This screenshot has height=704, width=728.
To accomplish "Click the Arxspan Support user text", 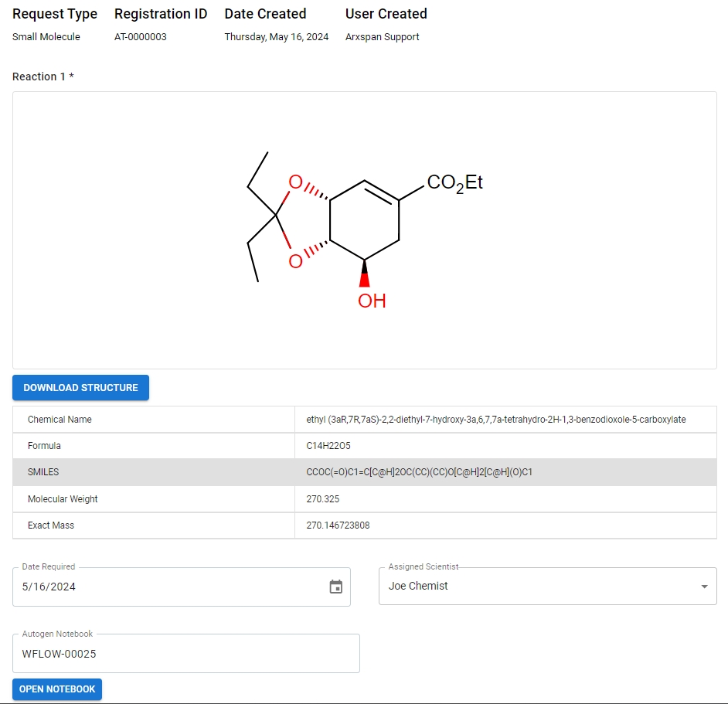I will [x=383, y=37].
